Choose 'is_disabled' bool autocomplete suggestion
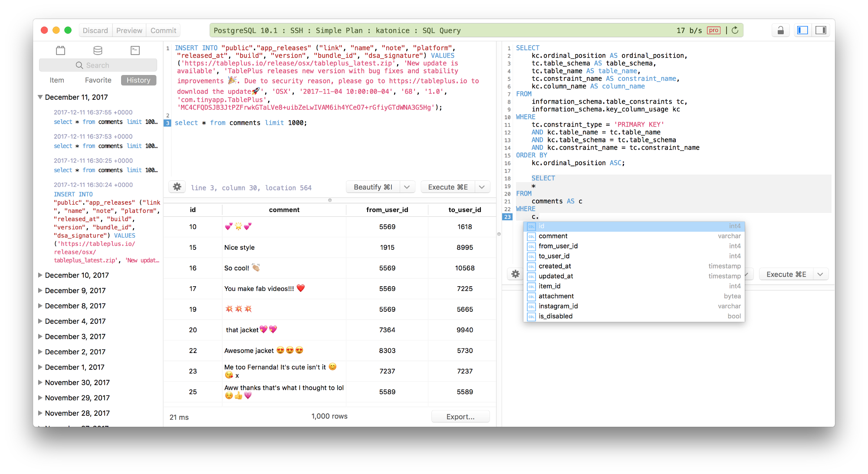The image size is (868, 474). (634, 316)
